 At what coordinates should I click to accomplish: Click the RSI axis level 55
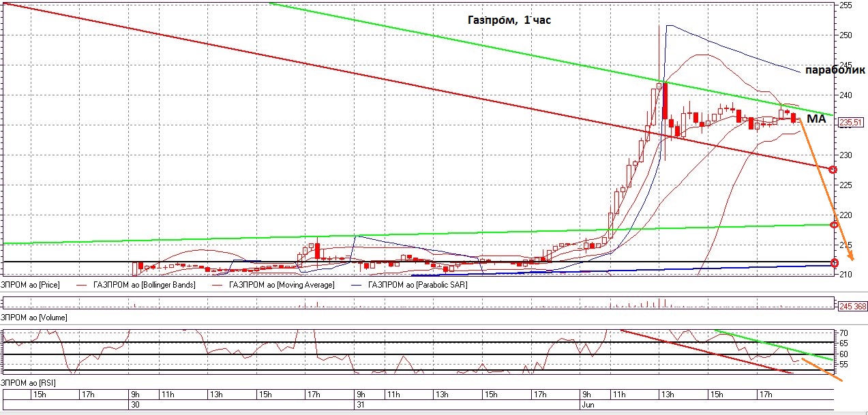click(x=844, y=365)
